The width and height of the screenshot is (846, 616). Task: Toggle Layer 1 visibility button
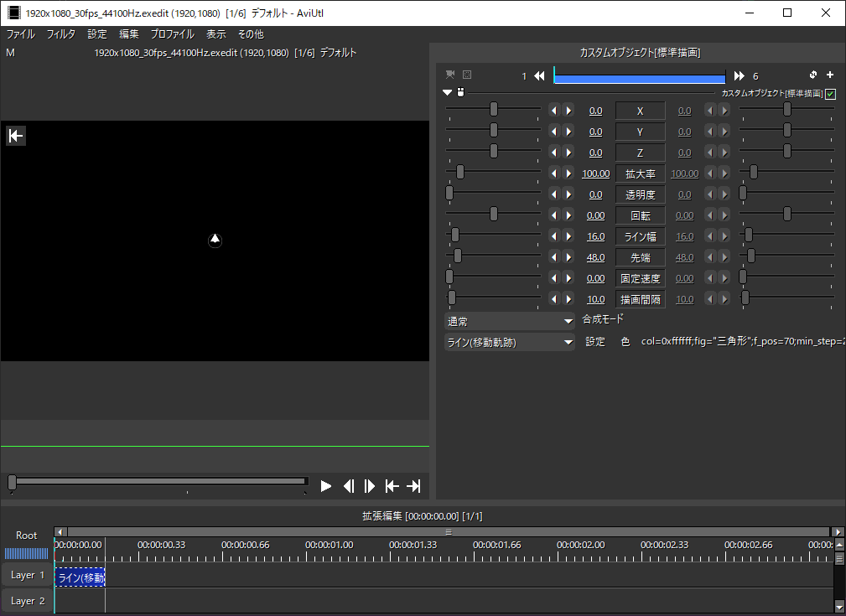[27, 575]
